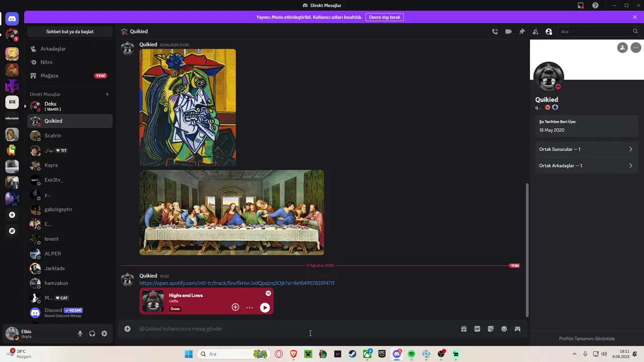Add Highs and Lows to Spotify library

point(235,307)
